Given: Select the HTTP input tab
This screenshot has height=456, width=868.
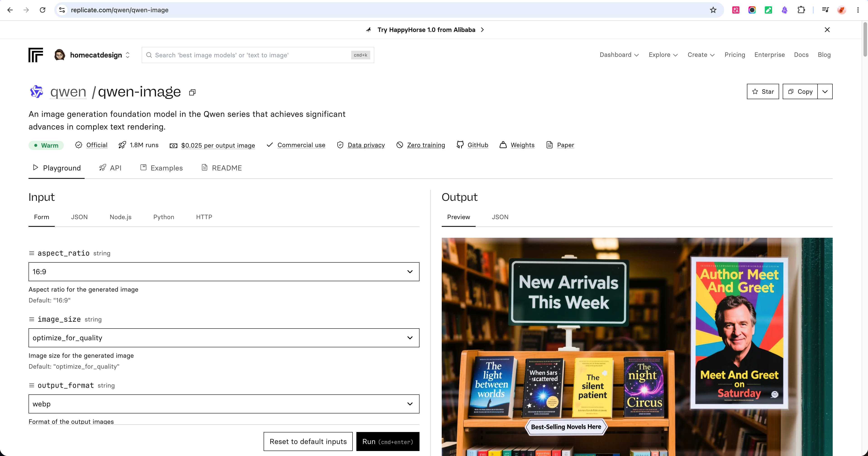Looking at the screenshot, I should pyautogui.click(x=204, y=217).
